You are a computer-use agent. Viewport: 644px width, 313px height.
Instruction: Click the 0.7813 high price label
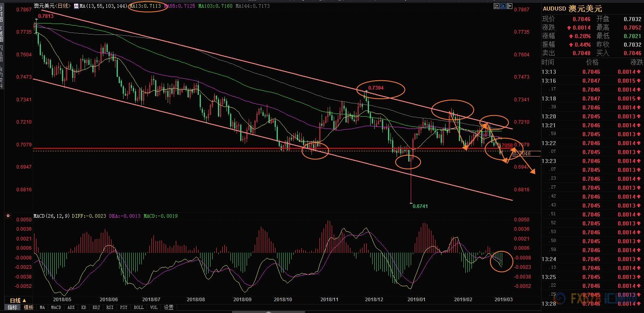[x=45, y=17]
